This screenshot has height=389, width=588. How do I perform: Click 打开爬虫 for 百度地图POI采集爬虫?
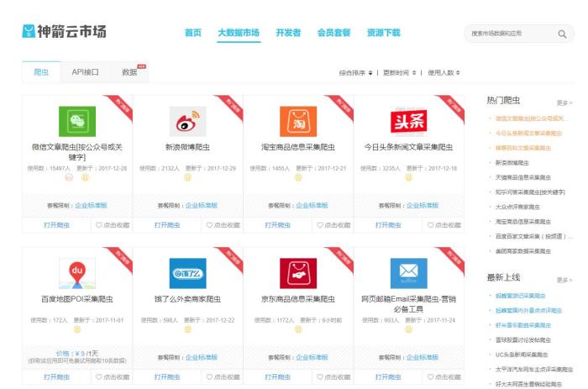tap(56, 377)
